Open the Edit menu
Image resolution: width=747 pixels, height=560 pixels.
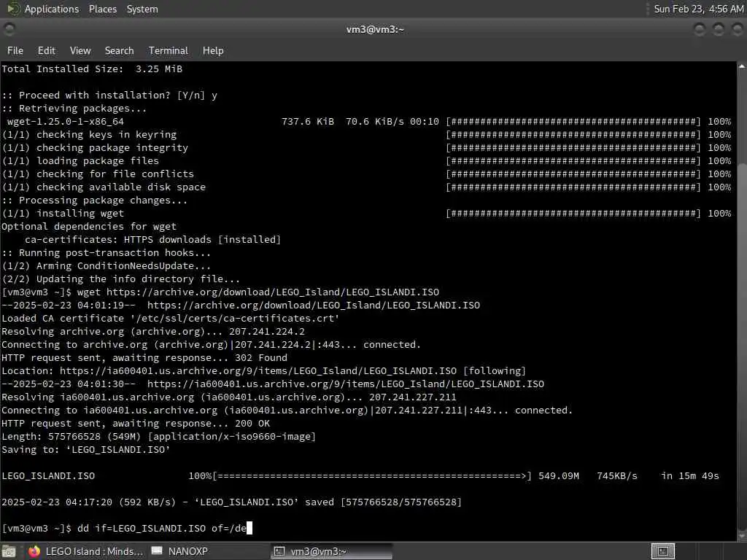[x=46, y=50]
